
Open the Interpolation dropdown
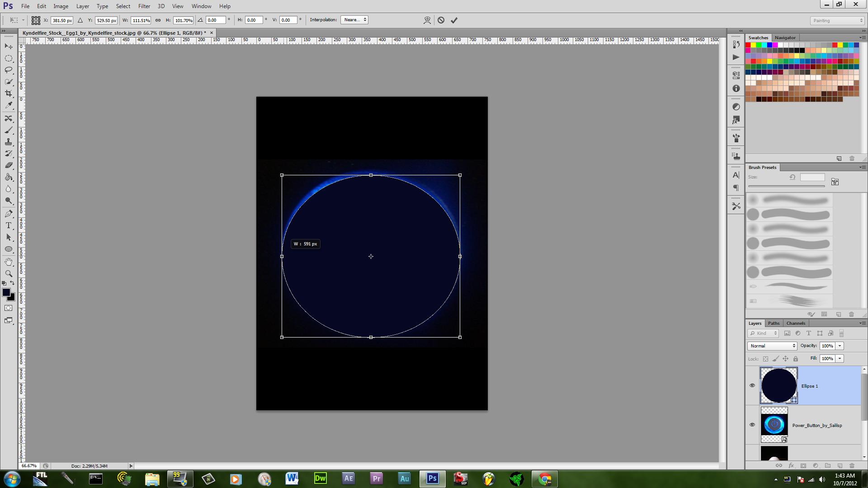click(x=354, y=20)
